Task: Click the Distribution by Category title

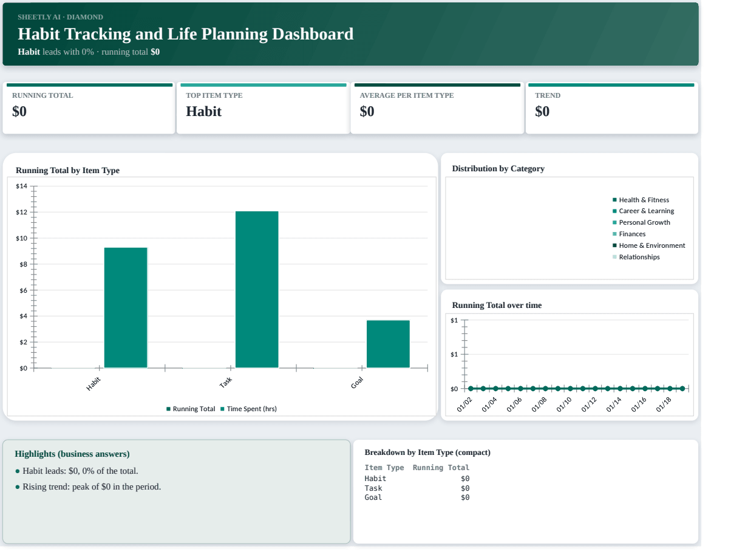Action: coord(498,169)
